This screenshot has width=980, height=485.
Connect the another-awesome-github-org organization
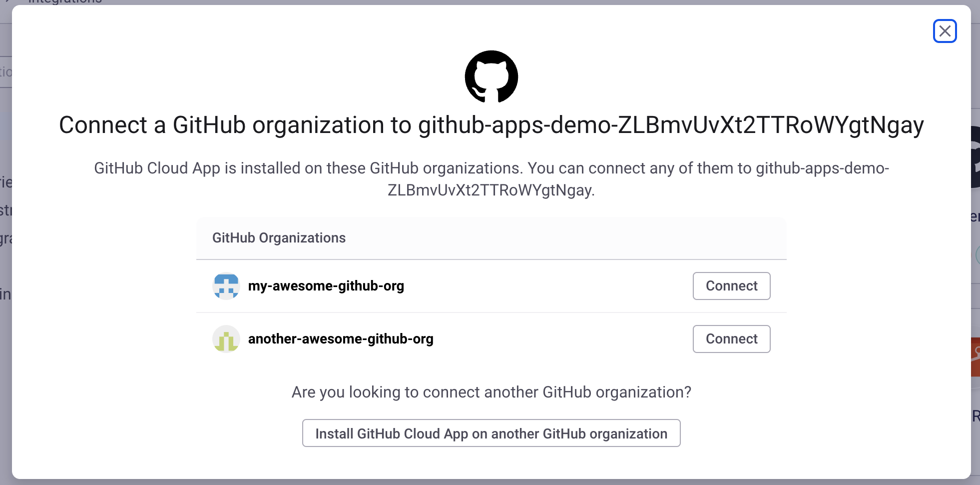[731, 338]
